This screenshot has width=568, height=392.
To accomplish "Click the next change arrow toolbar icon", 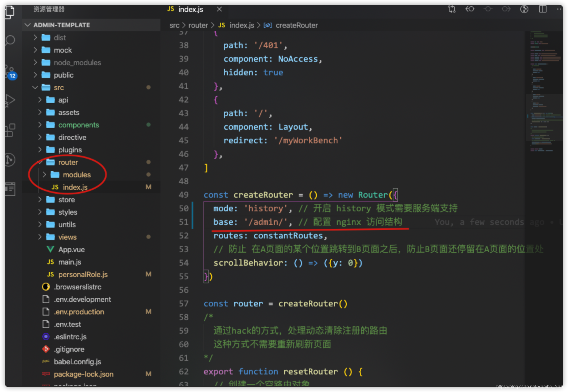I will 506,9.
